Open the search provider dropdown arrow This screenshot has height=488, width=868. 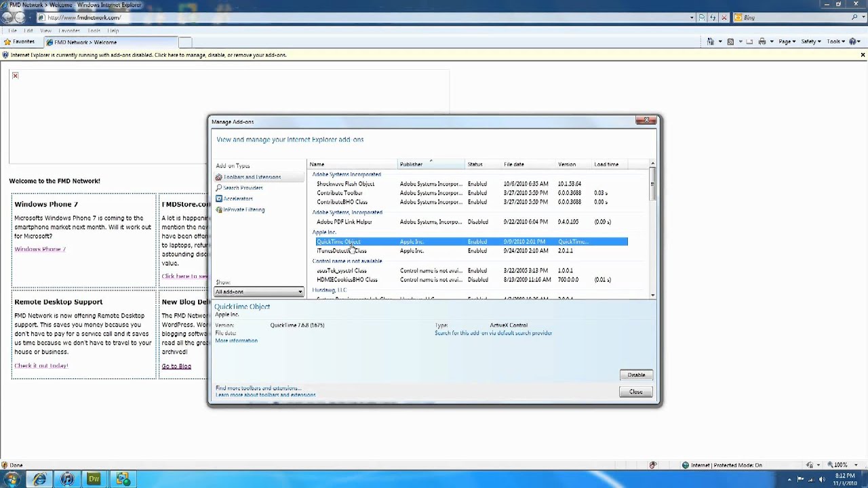pos(863,18)
